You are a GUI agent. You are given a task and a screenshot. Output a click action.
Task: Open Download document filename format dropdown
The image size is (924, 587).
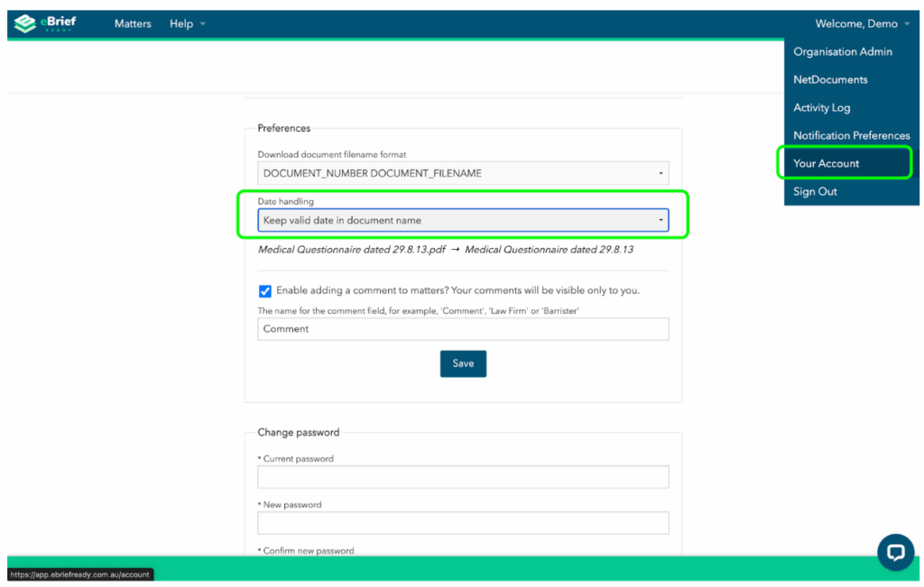[463, 173]
